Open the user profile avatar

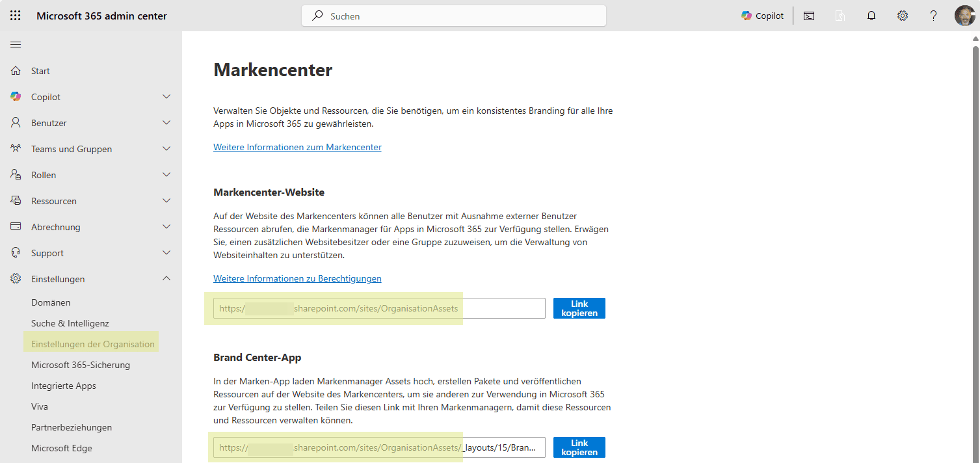(x=964, y=16)
